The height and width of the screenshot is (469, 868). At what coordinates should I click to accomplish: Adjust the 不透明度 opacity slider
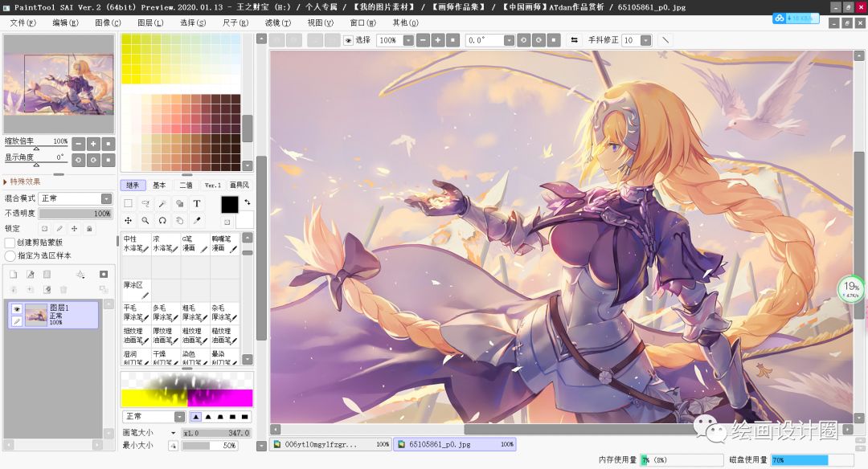click(76, 214)
